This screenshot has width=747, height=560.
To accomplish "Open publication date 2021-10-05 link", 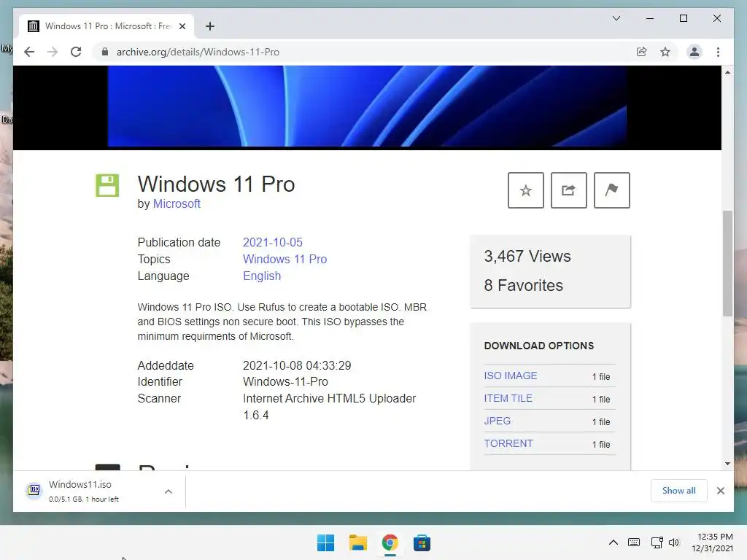I will pyautogui.click(x=273, y=242).
